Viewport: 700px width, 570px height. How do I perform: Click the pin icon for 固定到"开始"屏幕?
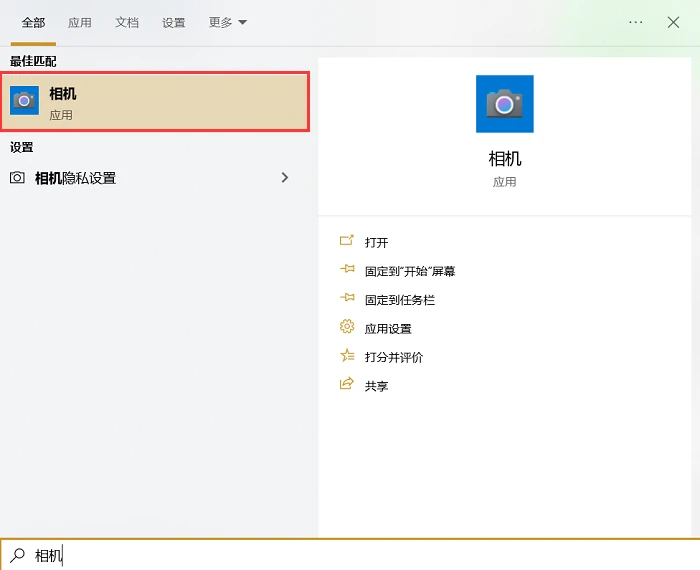pos(347,269)
